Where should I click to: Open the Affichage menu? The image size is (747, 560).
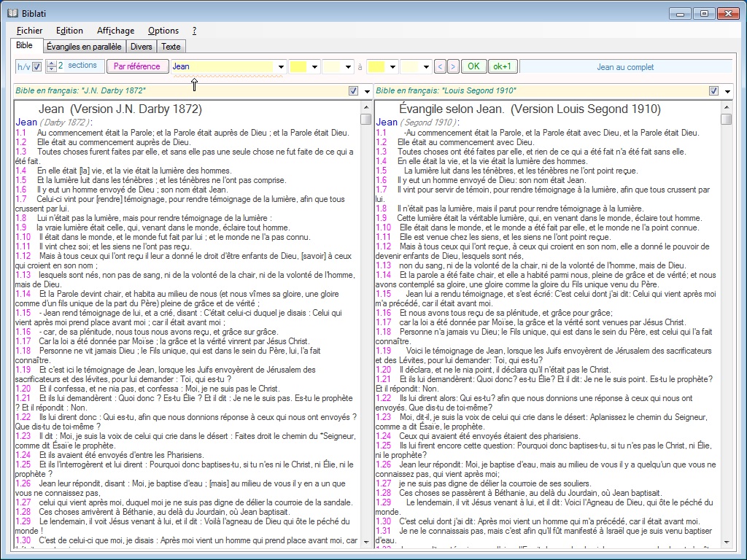pos(115,31)
